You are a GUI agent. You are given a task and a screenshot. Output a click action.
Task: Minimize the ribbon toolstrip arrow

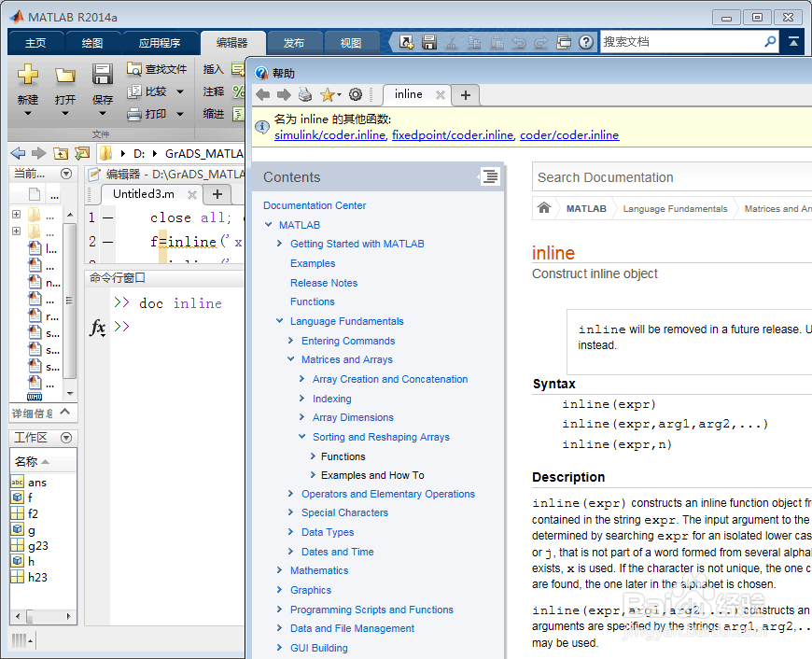point(792,42)
